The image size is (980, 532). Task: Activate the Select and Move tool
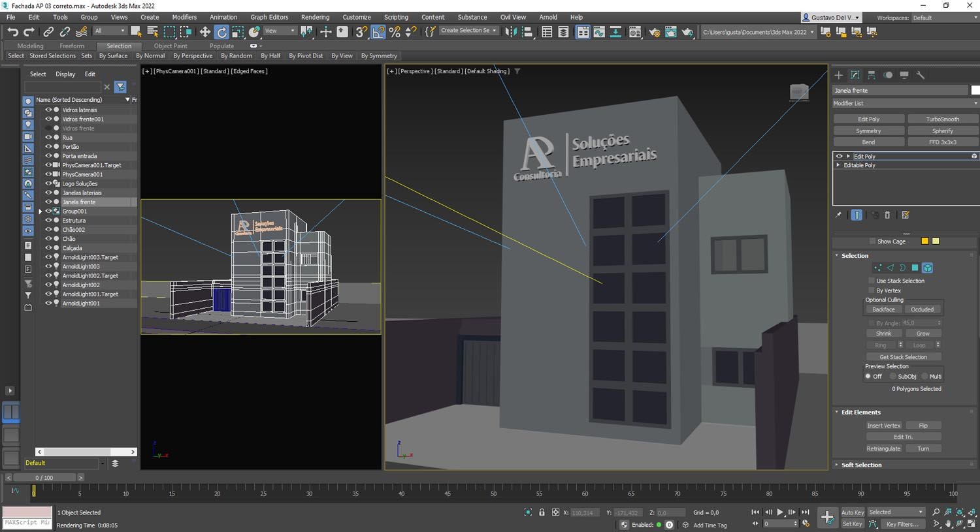204,31
